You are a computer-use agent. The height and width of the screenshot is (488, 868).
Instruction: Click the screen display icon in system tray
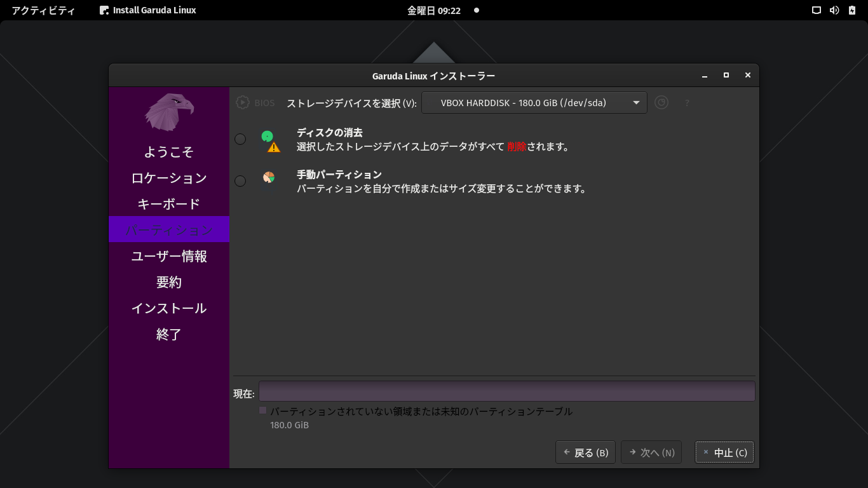[817, 10]
